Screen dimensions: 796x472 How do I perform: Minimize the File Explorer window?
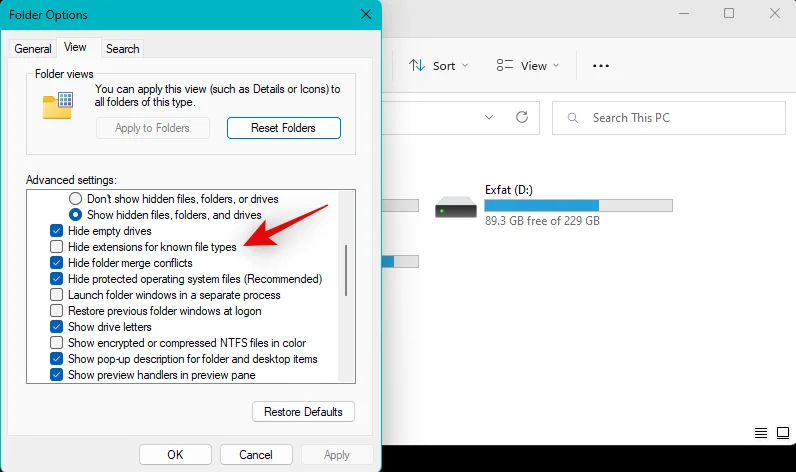(x=684, y=13)
